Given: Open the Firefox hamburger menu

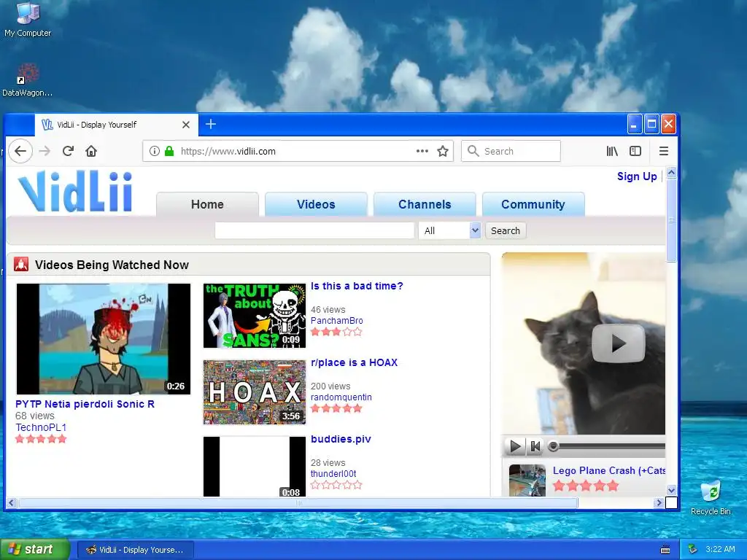Looking at the screenshot, I should pos(664,151).
